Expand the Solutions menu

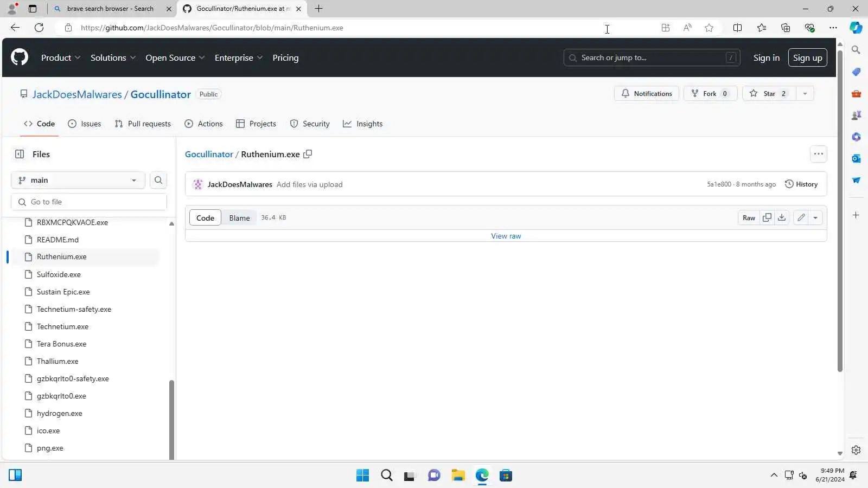[113, 57]
